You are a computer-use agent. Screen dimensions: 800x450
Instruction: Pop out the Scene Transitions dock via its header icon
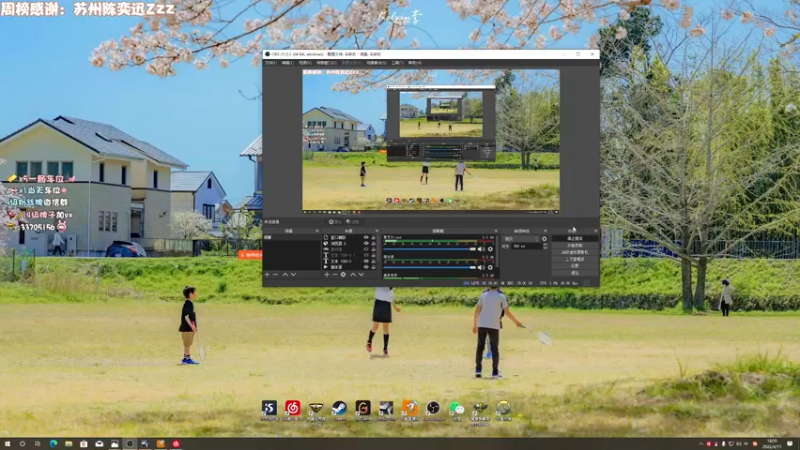tap(545, 231)
